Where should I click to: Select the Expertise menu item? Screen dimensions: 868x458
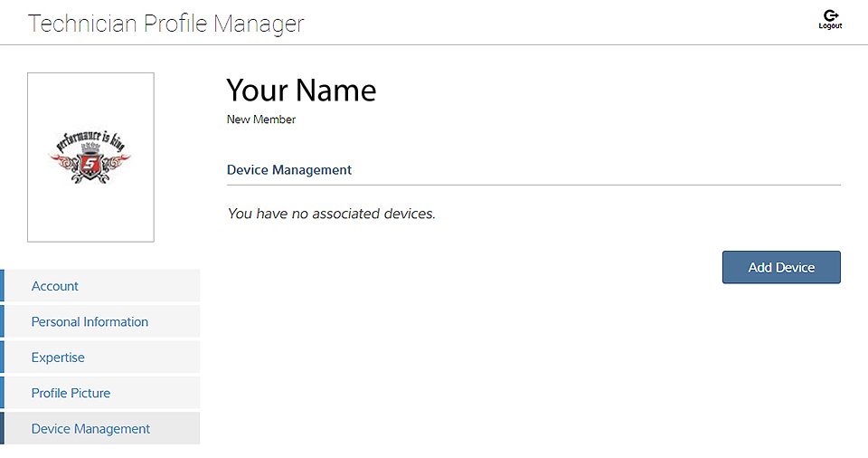[58, 358]
